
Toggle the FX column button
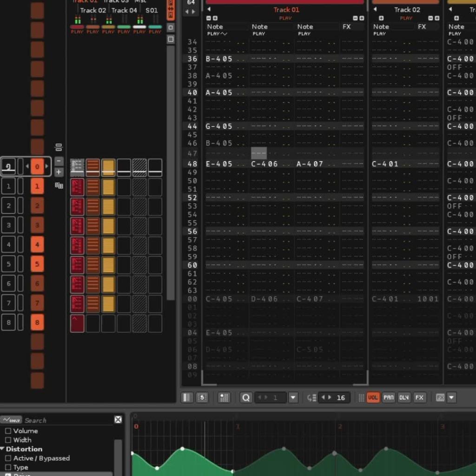[419, 397]
